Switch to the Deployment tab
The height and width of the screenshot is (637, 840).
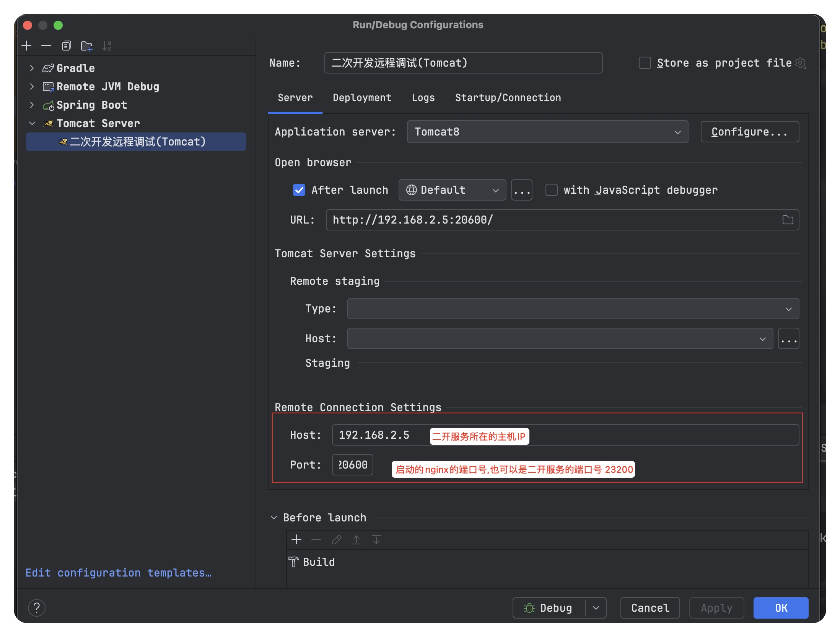click(x=362, y=98)
